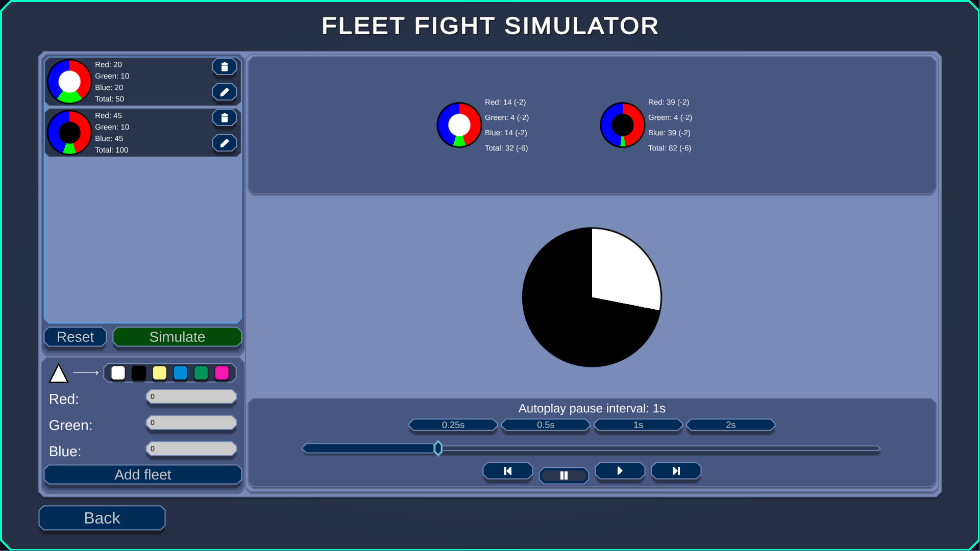Delete the 50-total fleet with trash icon

pos(225,67)
